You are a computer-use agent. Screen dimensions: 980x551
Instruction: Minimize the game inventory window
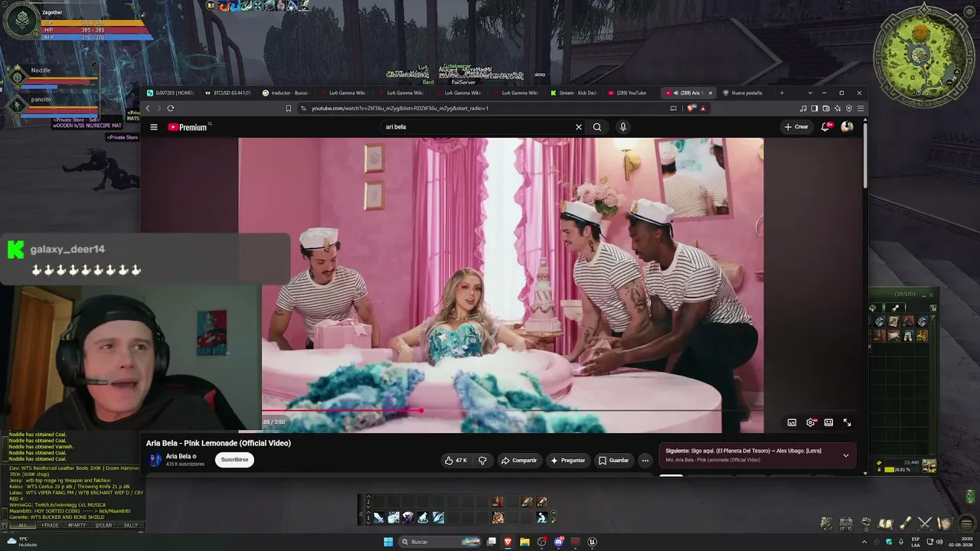coord(923,295)
